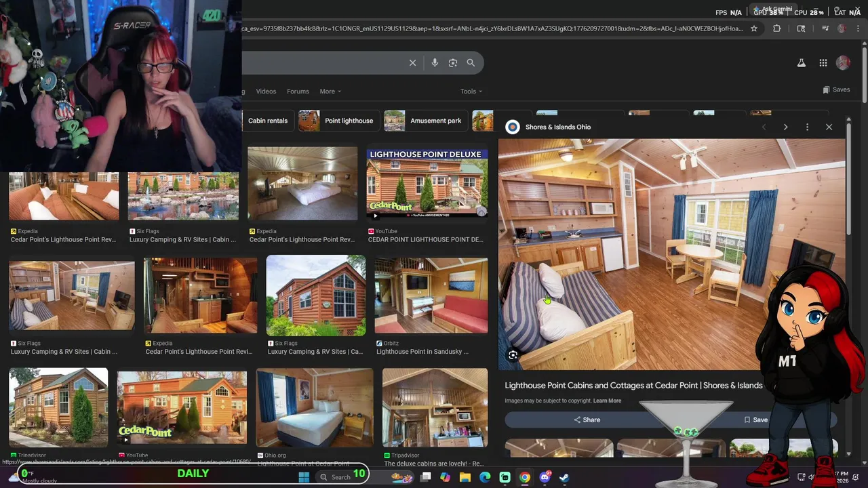This screenshot has width=868, height=488.
Task: Go to next image in preview panel
Action: pyautogui.click(x=785, y=127)
